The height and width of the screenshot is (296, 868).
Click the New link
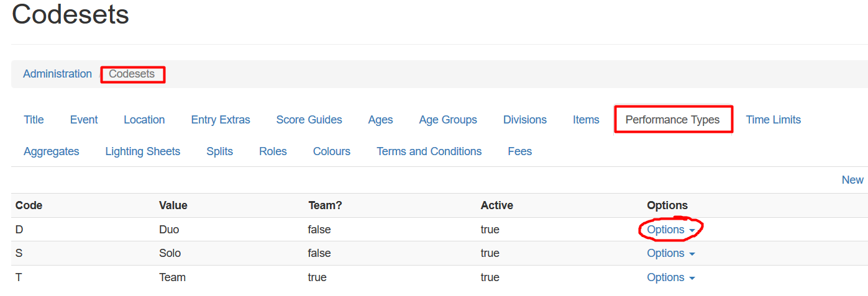[x=852, y=180]
